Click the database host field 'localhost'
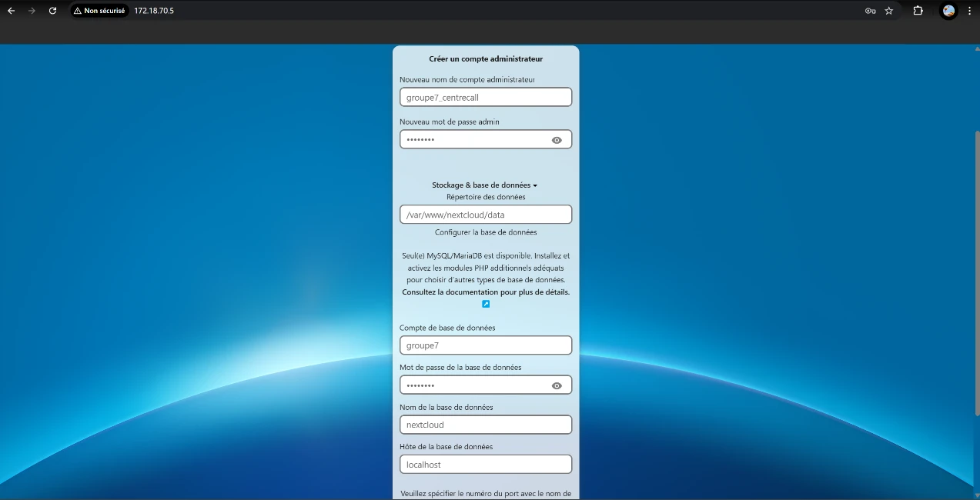 pyautogui.click(x=486, y=465)
